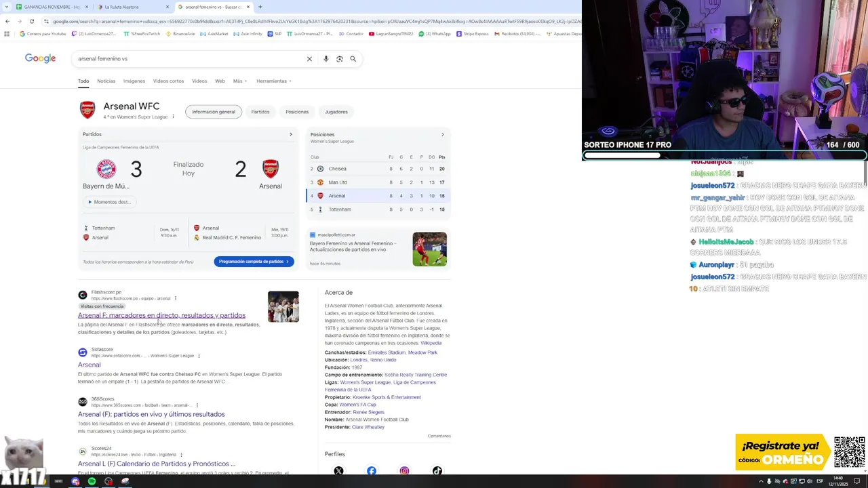This screenshot has width=868, height=488.
Task: Open the Instagram profile icon
Action: click(404, 470)
